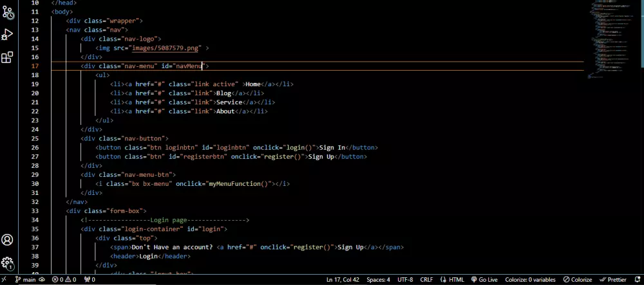This screenshot has height=285, width=644.
Task: Click the 'Service' text on line 21
Action: 229,102
